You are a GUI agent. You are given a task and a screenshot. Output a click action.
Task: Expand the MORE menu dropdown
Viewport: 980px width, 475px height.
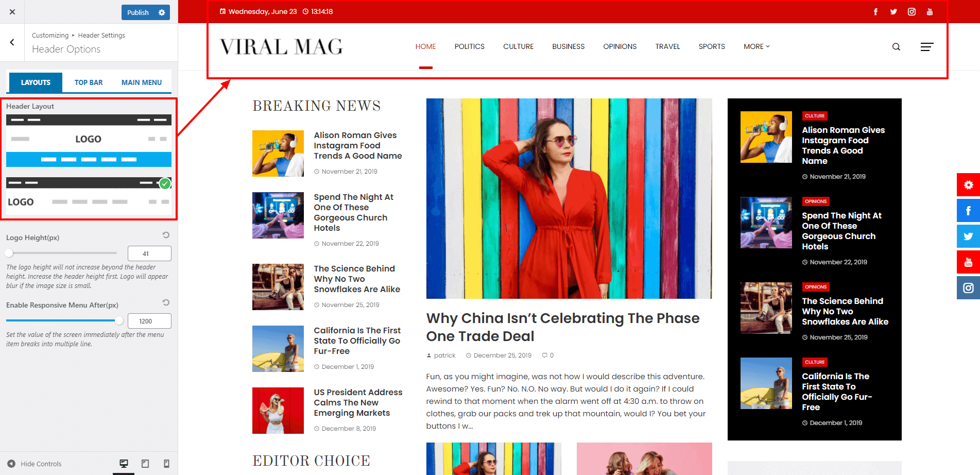tap(757, 46)
